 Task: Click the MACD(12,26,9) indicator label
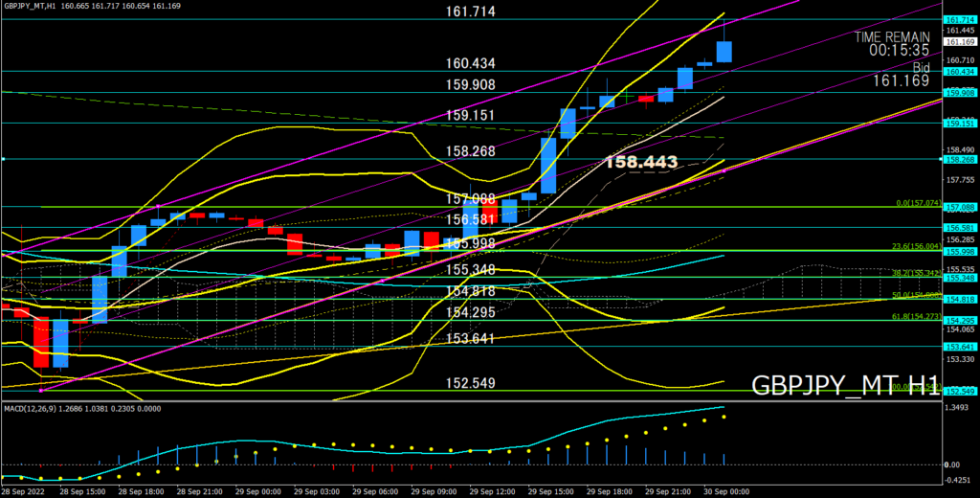(x=29, y=409)
